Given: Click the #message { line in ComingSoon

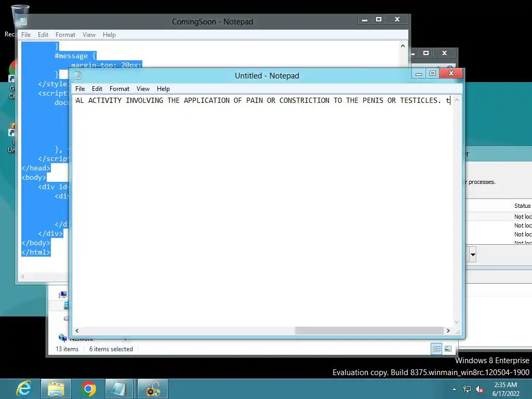Looking at the screenshot, I should click(75, 56).
